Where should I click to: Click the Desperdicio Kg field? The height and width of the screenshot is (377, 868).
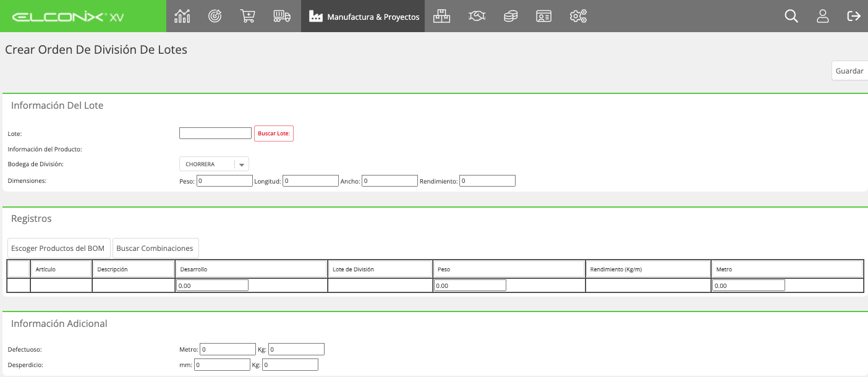tap(290, 365)
